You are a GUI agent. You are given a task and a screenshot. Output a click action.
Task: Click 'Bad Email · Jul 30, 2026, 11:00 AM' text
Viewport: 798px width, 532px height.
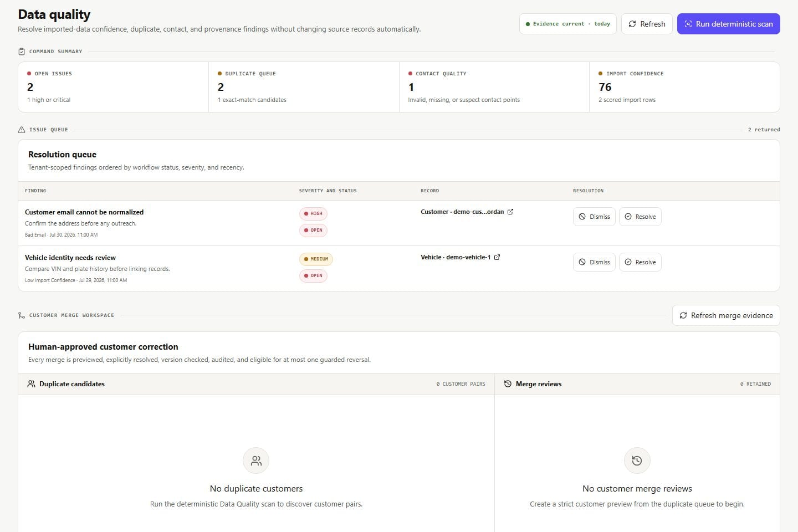(61, 234)
